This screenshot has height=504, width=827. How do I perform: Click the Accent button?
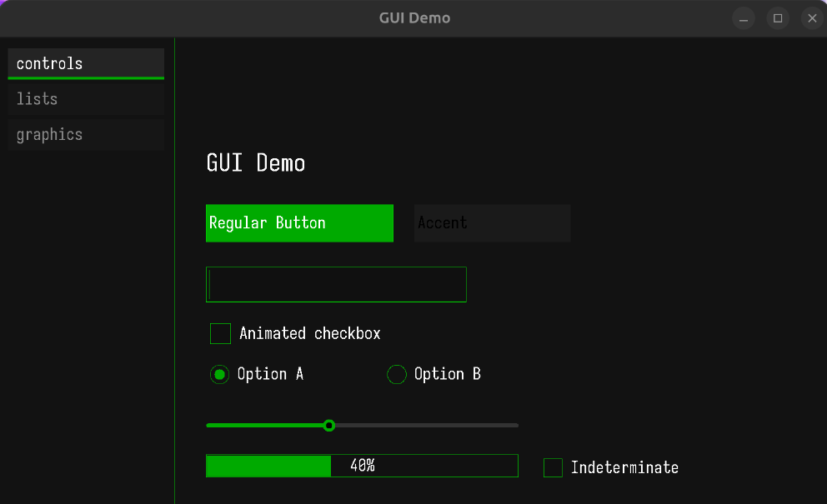click(492, 223)
